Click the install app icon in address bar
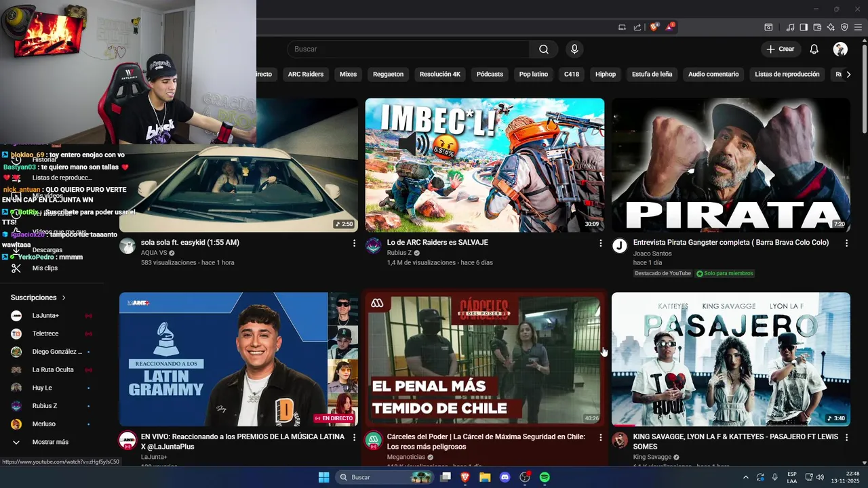 622,27
